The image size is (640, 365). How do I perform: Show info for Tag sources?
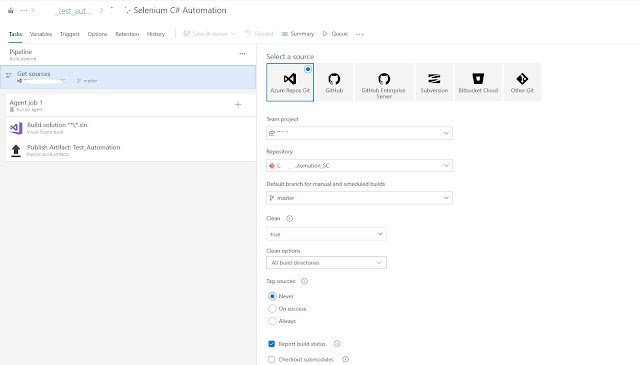(x=304, y=281)
